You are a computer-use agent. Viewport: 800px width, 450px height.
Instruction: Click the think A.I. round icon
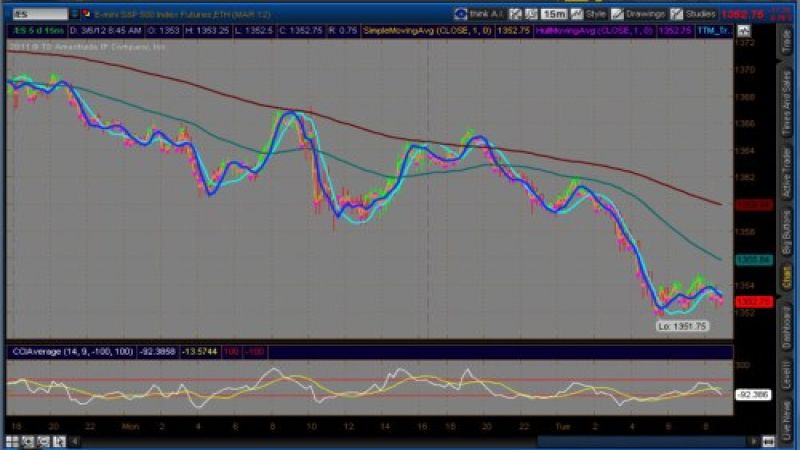461,14
